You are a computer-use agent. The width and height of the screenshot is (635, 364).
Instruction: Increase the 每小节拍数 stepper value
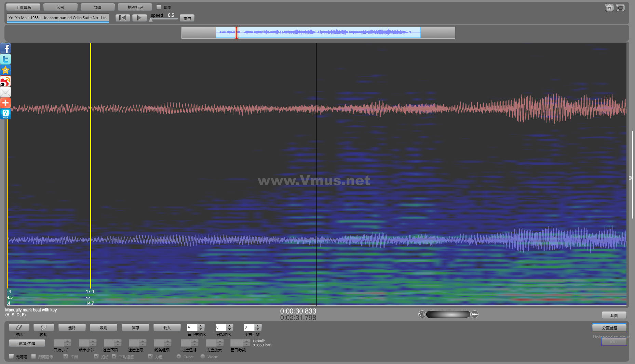201,326
